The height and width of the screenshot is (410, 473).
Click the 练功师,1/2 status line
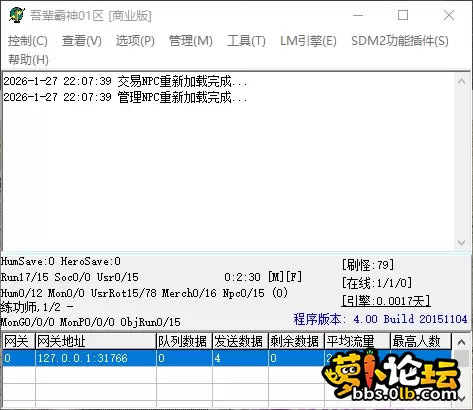pyautogui.click(x=37, y=307)
